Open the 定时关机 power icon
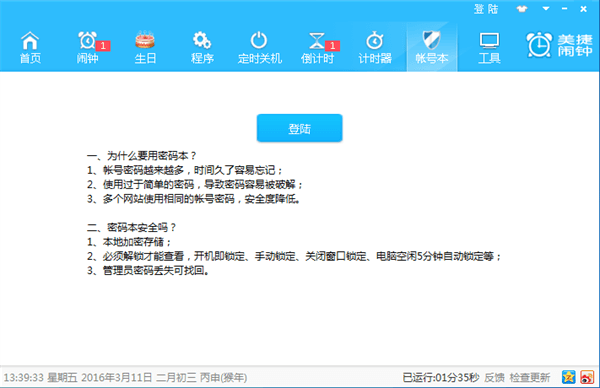This screenshot has width=600, height=388. (259, 47)
